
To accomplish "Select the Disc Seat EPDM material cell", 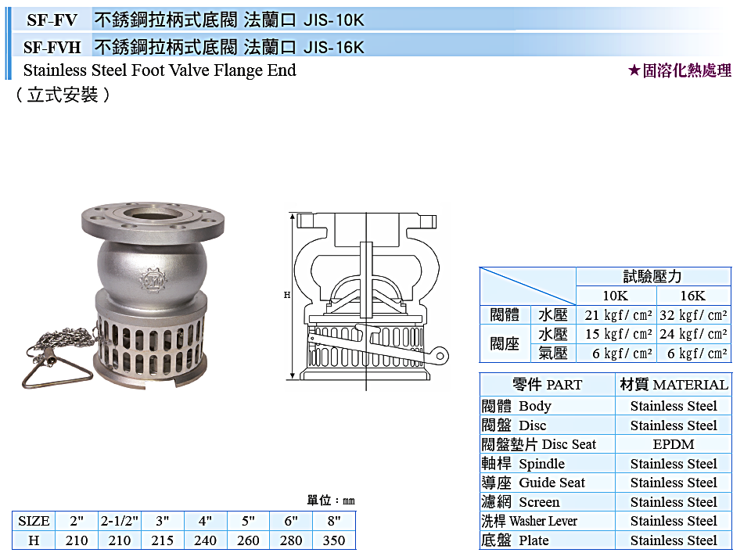I will (x=674, y=444).
